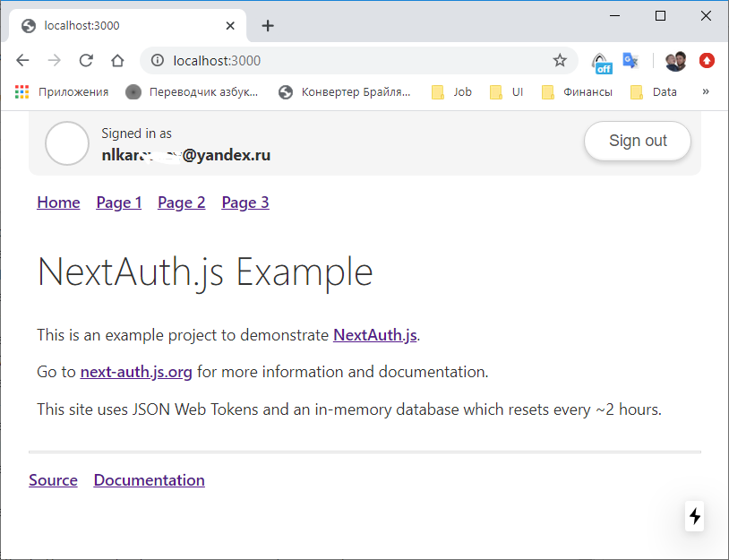Open the Приложения apps grid icon
Viewport: 729px width, 560px height.
pos(21,92)
